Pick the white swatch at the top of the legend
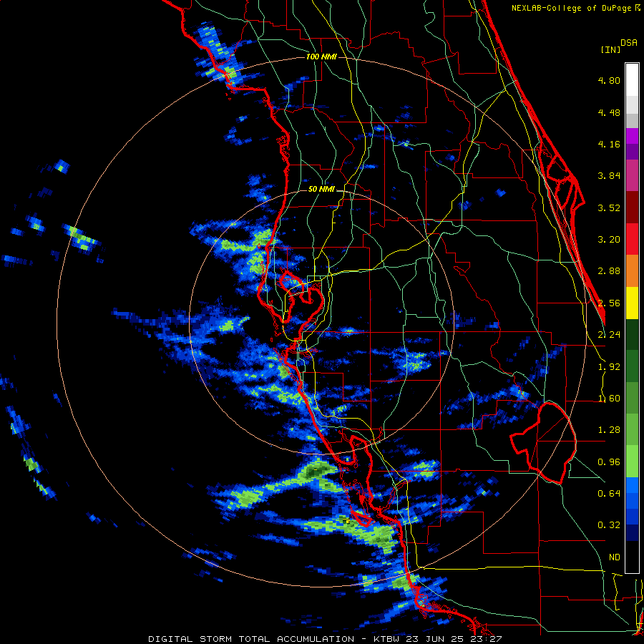Screen dimensions: 644x644 [632, 79]
